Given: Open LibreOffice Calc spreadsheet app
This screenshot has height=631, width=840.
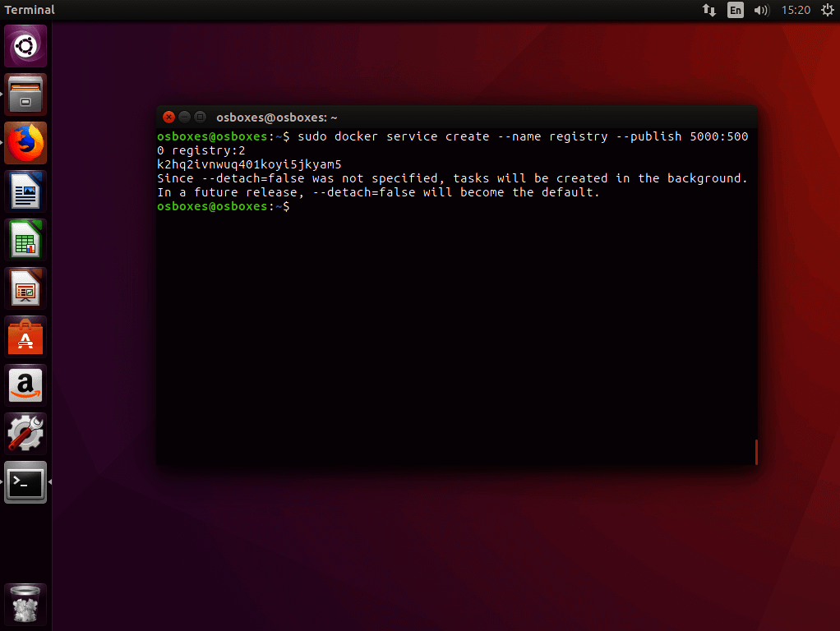Looking at the screenshot, I should click(x=26, y=240).
